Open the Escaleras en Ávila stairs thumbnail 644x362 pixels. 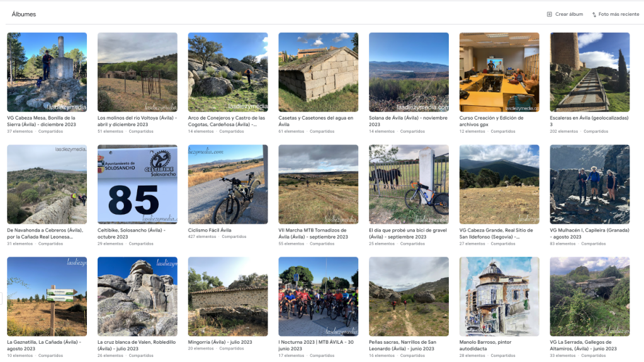[x=590, y=72]
